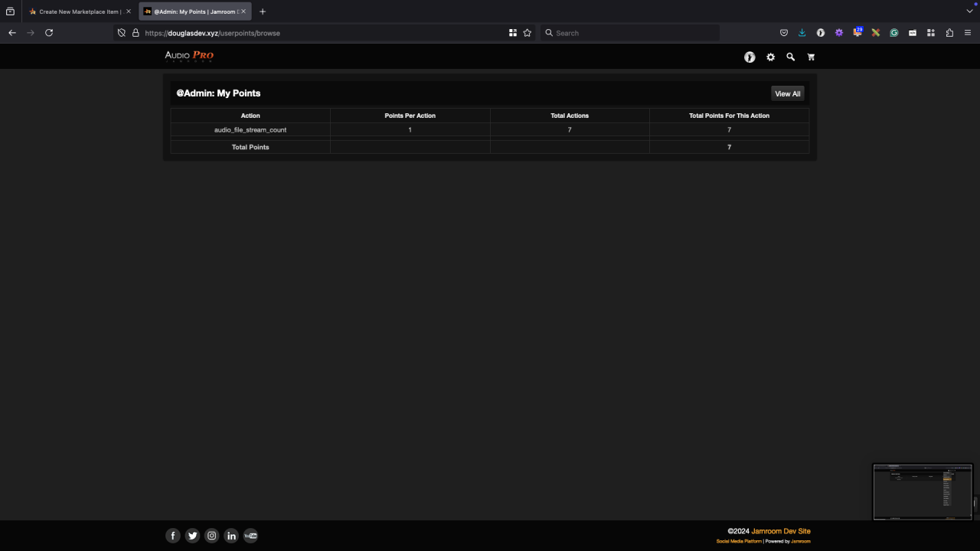Open the user profile icon in site header
The height and width of the screenshot is (551, 980).
tap(750, 57)
